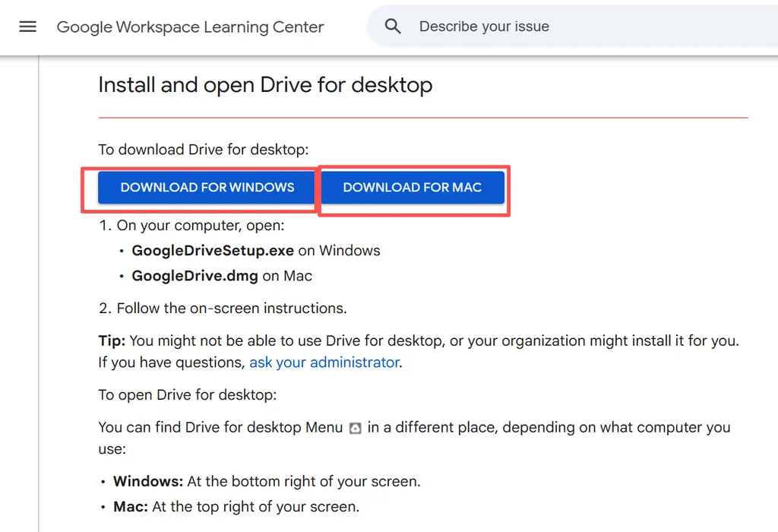Screen dimensions: 778x532
Task: Click the Download for Mac button
Action: pos(412,187)
